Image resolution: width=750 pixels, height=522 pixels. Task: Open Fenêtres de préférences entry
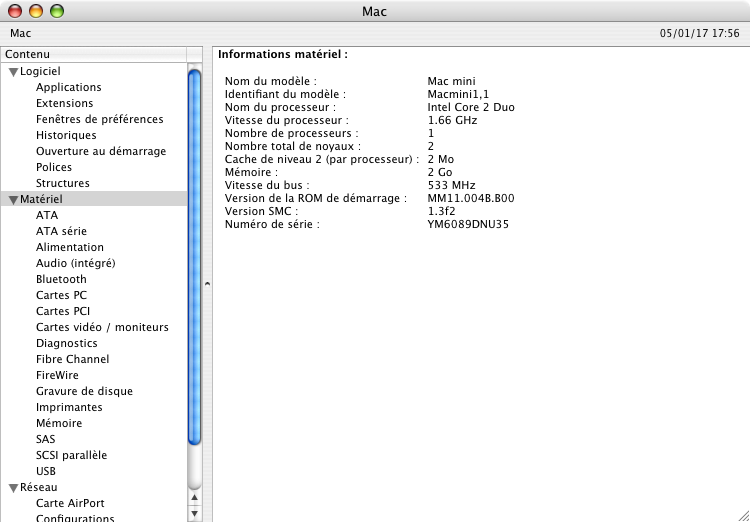pos(99,119)
